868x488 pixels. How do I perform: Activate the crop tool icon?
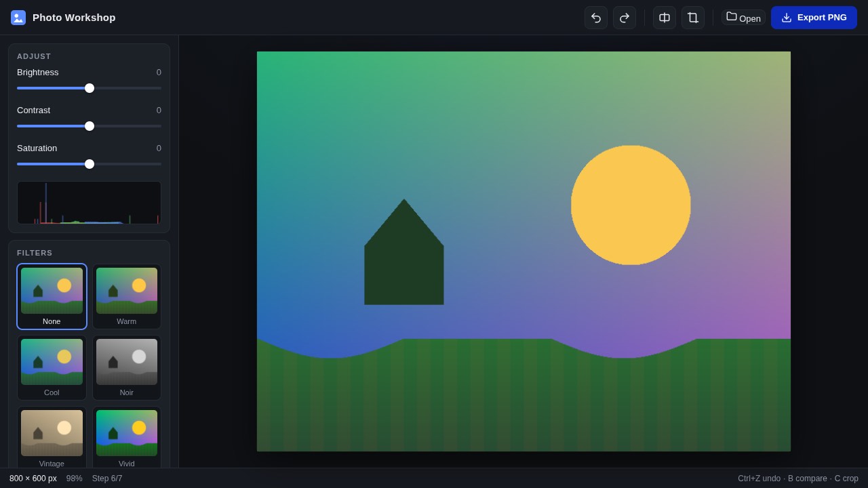tap(693, 18)
